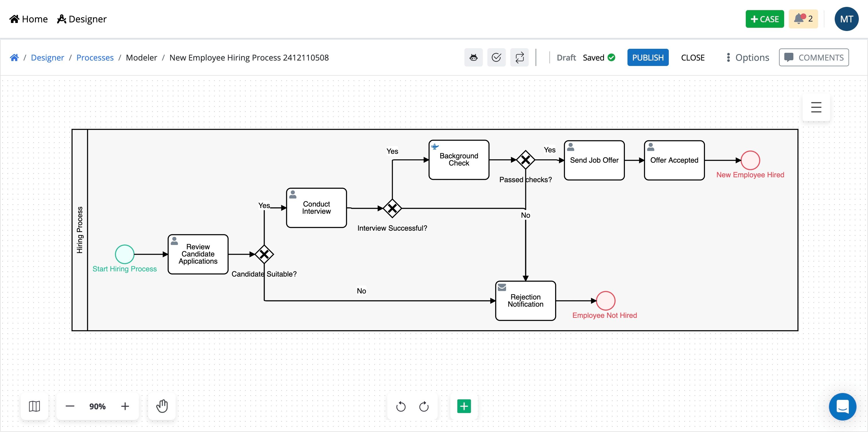Image resolution: width=868 pixels, height=432 pixels.
Task: Open the COMMENTS panel
Action: (x=814, y=58)
